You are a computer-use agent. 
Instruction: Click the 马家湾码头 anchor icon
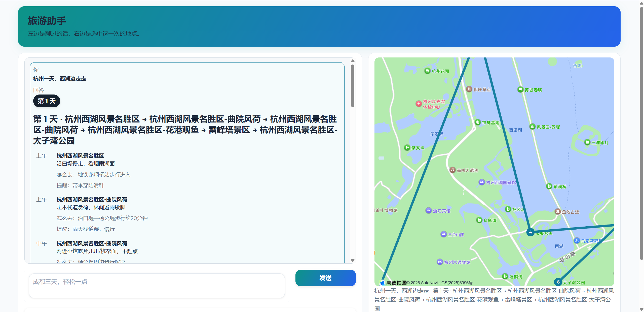click(x=577, y=240)
